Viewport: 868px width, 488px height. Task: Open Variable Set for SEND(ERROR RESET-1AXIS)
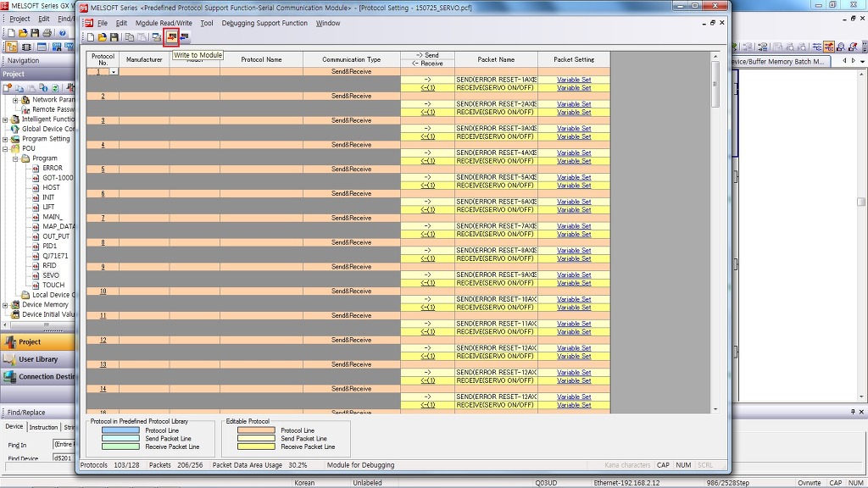[x=574, y=80]
